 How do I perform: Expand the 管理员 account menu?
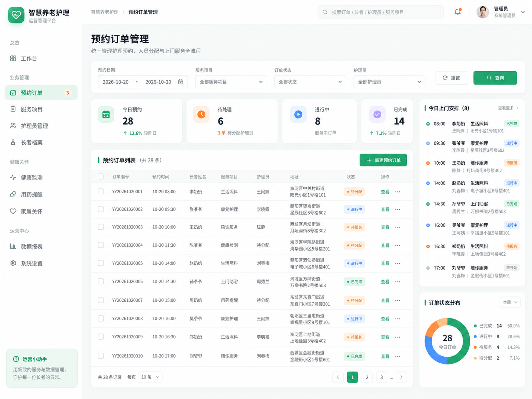[523, 12]
